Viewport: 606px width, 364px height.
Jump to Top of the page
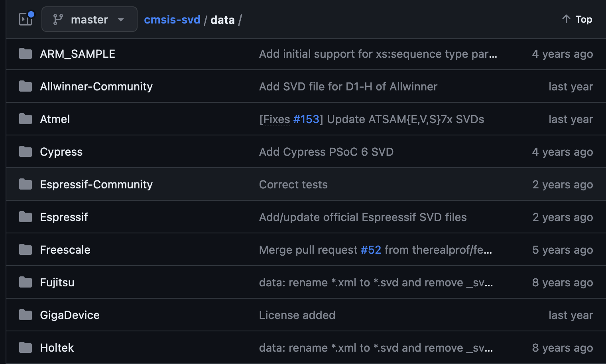(x=577, y=19)
